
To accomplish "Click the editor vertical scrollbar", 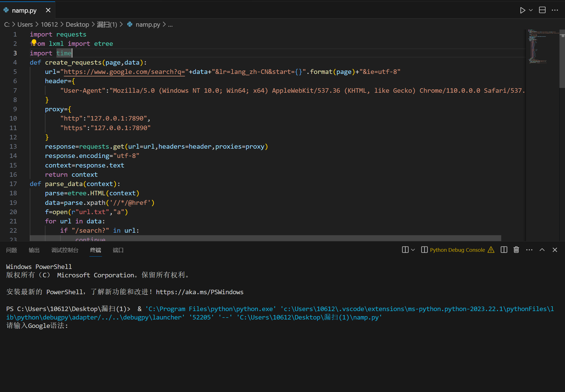I will (562, 59).
